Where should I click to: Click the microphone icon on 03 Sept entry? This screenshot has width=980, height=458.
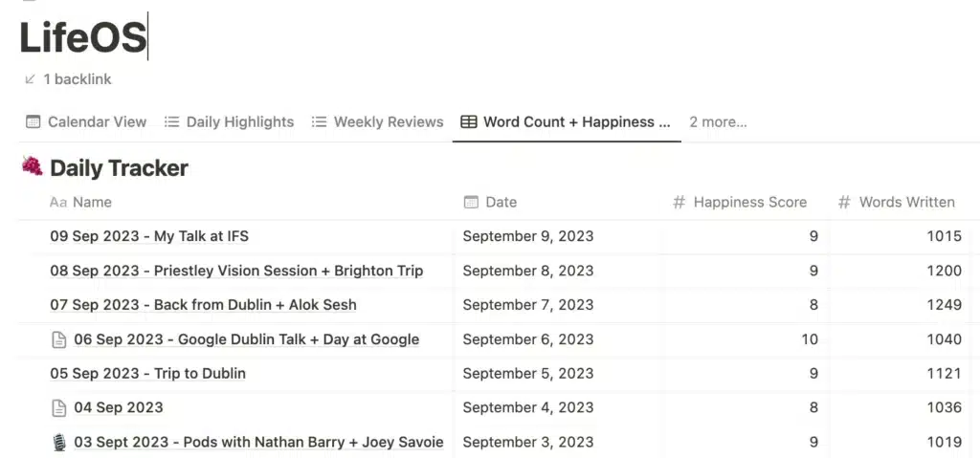pyautogui.click(x=58, y=443)
